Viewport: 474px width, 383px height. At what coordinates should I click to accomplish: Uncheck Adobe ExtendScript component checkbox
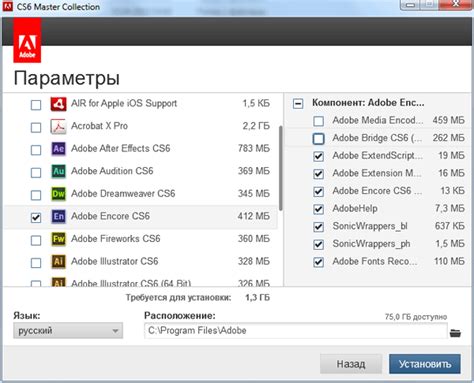[x=318, y=156]
